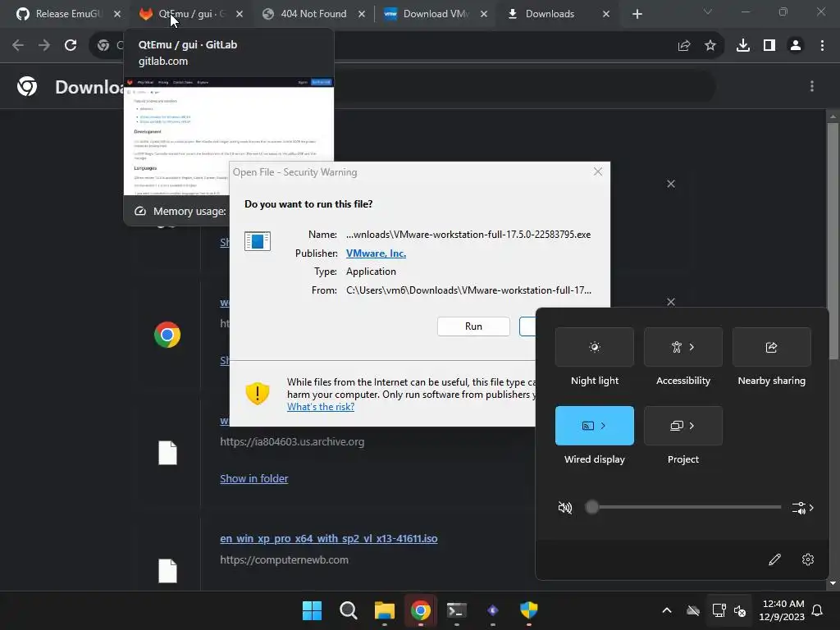
Task: Open a new browser tab
Action: tap(637, 14)
